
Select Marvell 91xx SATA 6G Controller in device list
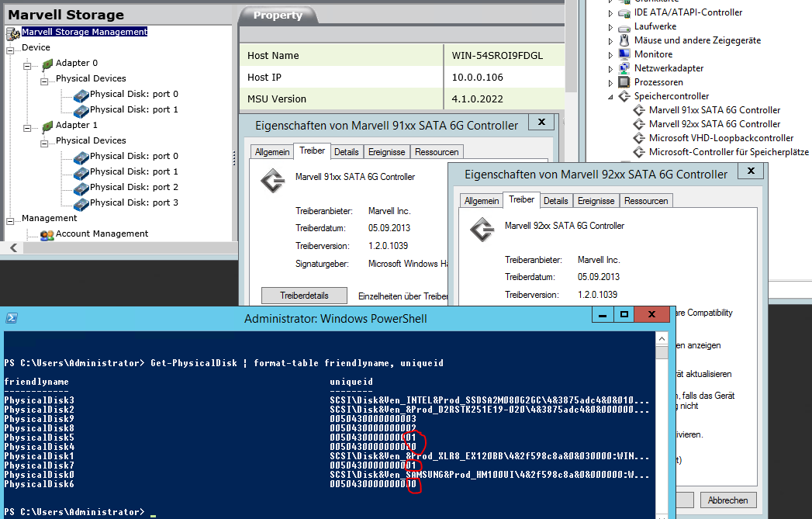pyautogui.click(x=714, y=110)
